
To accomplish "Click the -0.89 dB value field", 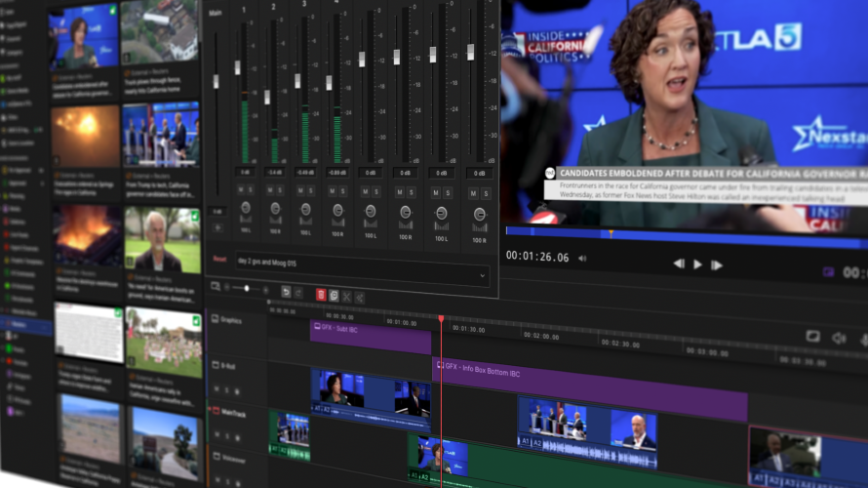I will [337, 173].
